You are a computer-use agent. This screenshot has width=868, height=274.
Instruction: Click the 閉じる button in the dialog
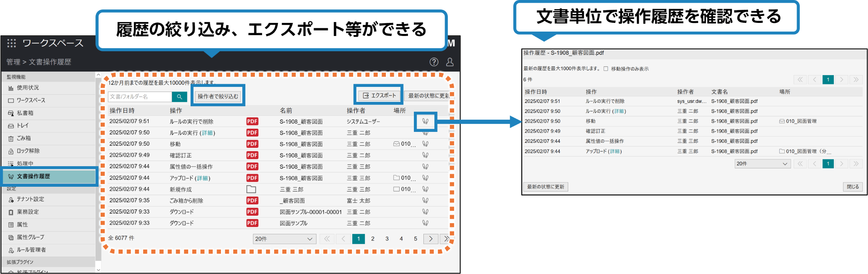click(x=853, y=187)
